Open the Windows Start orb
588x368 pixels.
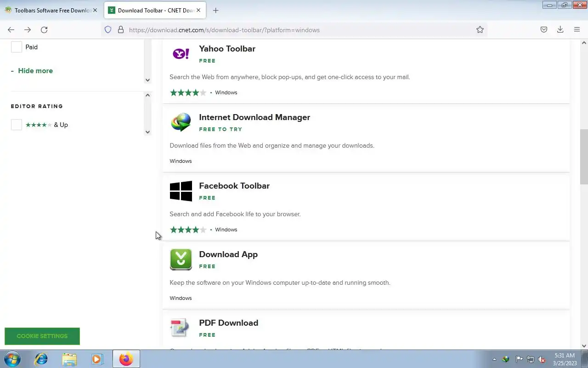[12, 359]
